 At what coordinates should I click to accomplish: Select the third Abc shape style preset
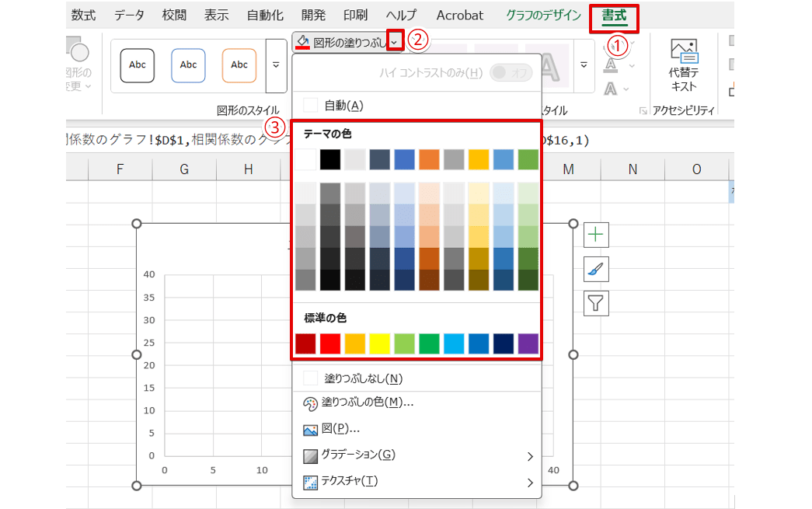pyautogui.click(x=239, y=65)
